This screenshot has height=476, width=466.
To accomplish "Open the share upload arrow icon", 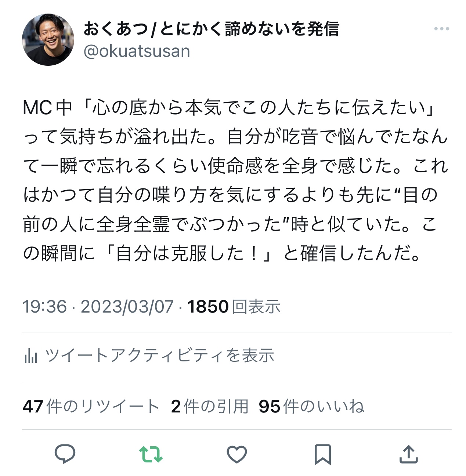I will click(408, 454).
